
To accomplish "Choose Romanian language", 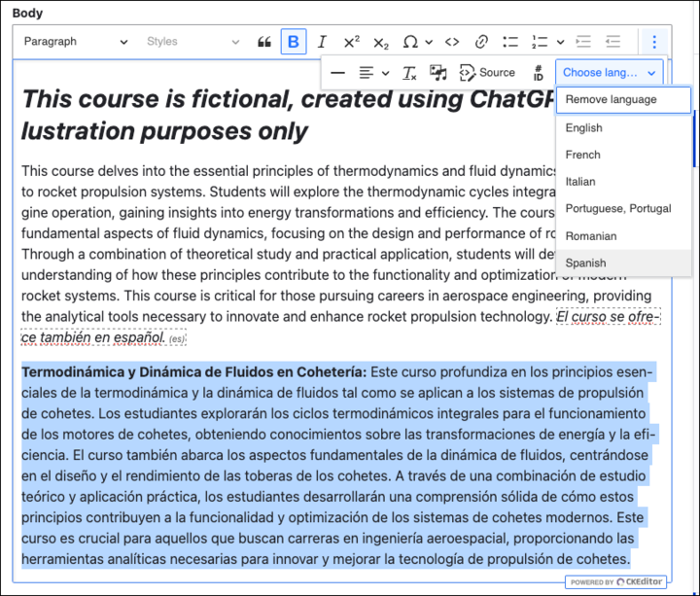I will [x=623, y=236].
